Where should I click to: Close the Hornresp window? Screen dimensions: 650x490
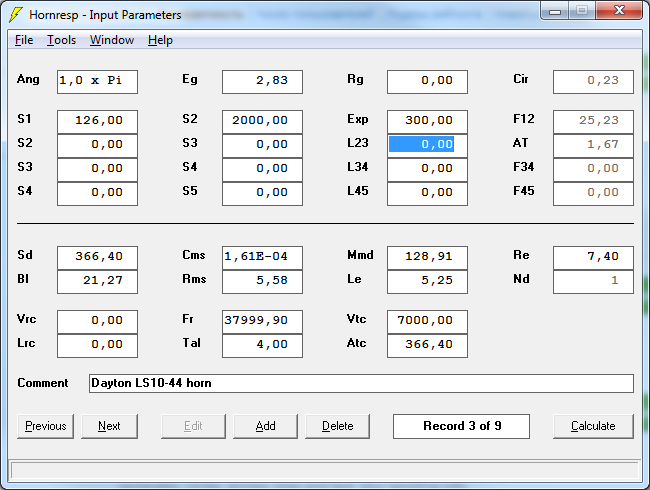[x=619, y=10]
